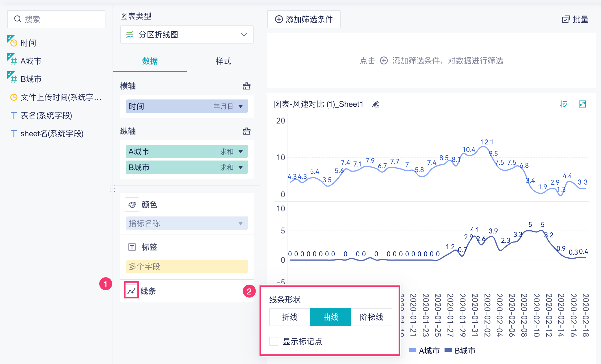Click the line style icon beside 线条
601x364 pixels.
click(131, 291)
